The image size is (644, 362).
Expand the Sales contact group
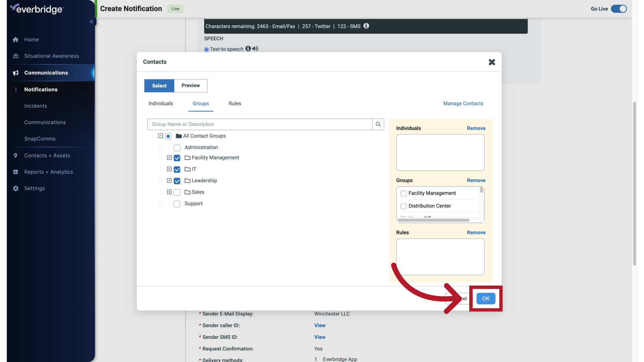click(169, 192)
